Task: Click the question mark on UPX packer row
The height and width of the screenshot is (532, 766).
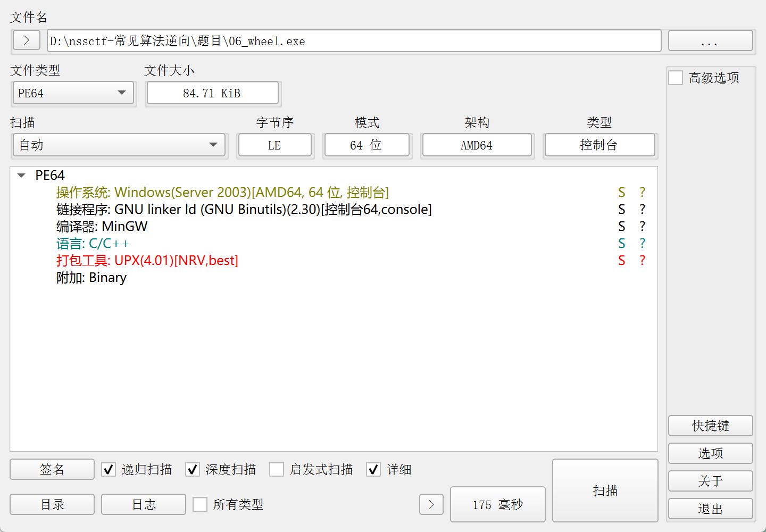Action: 642,261
